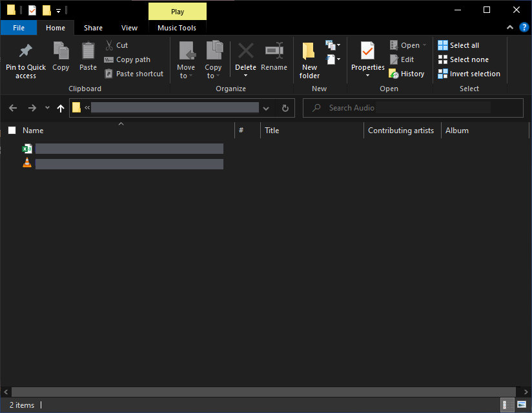The image size is (532, 413).
Task: Open the Properties dialog icon
Action: coord(368,51)
